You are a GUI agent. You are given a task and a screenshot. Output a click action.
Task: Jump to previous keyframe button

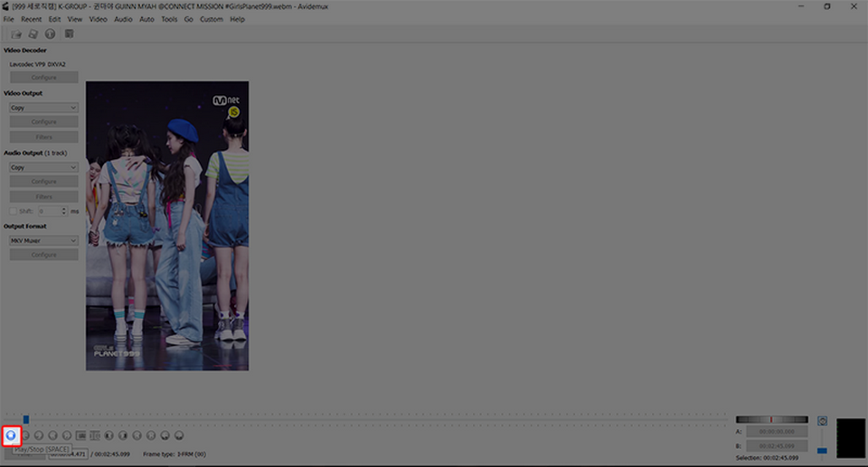52,435
